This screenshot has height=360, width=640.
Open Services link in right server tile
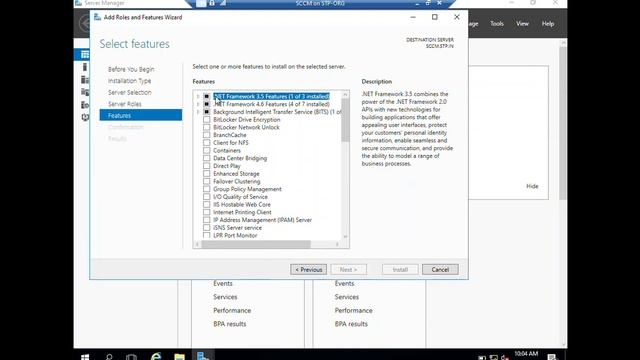pyautogui.click(x=347, y=297)
